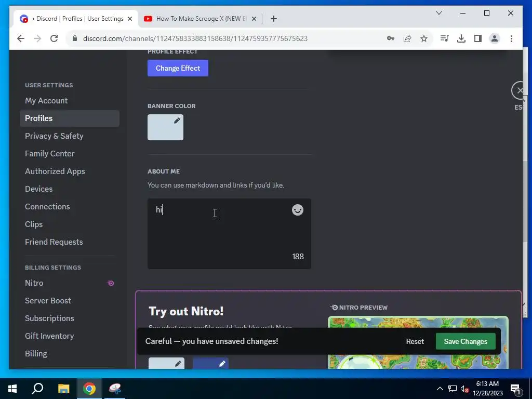This screenshot has height=399, width=532.
Task: Edit the banner color via pencil icon
Action: click(177, 121)
